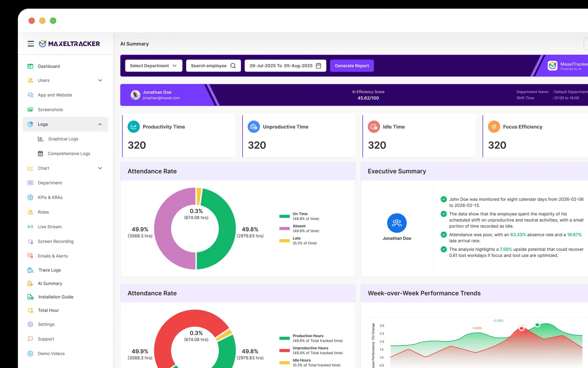The width and height of the screenshot is (588, 368).
Task: Collapse the Logs menu chevron
Action: point(100,124)
